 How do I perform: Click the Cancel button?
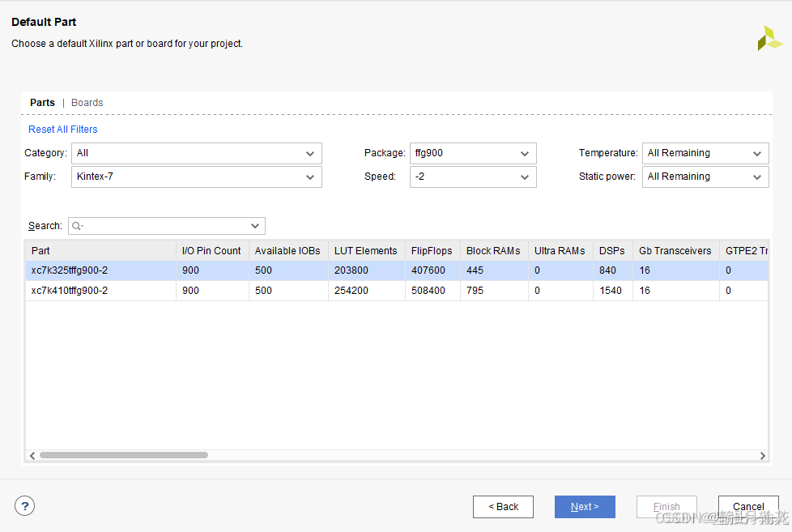[748, 507]
